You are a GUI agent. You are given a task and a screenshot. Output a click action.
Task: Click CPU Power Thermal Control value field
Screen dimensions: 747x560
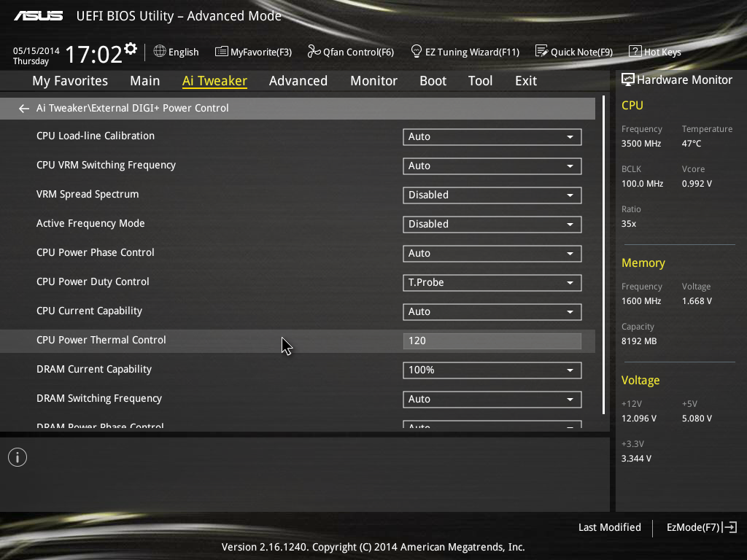[x=492, y=341]
